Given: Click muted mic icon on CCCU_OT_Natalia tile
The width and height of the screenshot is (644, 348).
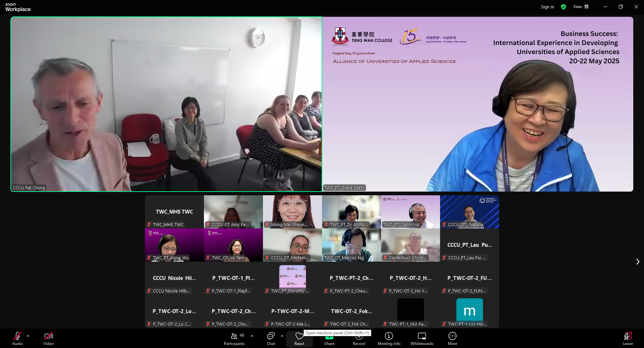Looking at the screenshot, I should (444, 224).
